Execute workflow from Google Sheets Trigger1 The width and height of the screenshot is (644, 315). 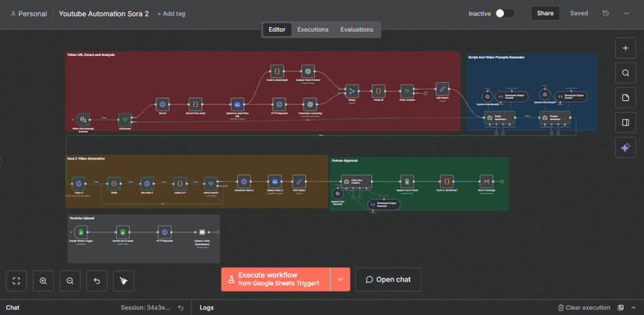[x=275, y=279]
